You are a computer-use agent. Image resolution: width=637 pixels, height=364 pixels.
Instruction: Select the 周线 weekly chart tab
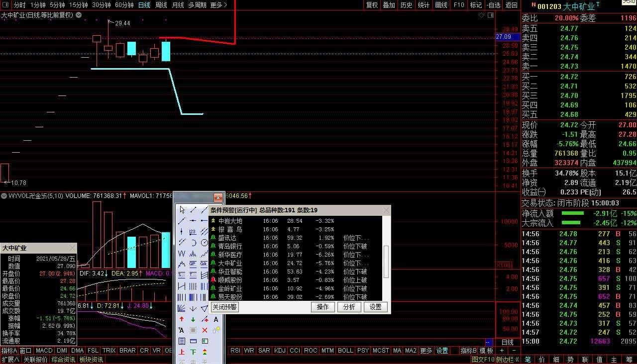[x=161, y=5]
